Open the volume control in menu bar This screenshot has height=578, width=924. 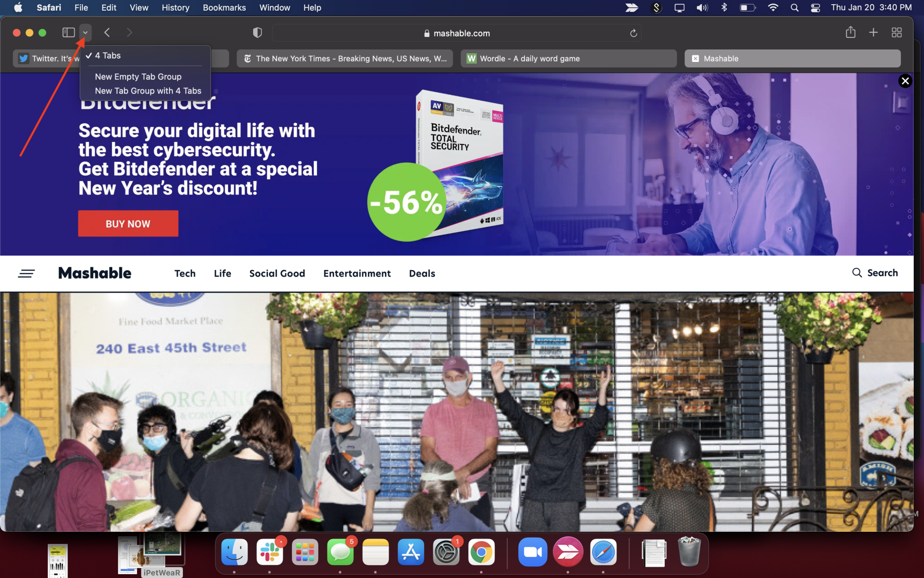(702, 7)
